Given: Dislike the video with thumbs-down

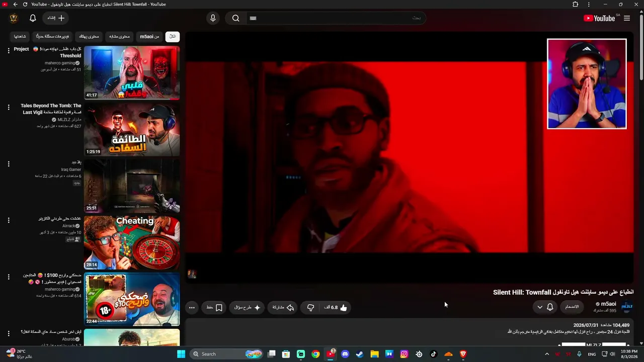Looking at the screenshot, I should (310, 307).
